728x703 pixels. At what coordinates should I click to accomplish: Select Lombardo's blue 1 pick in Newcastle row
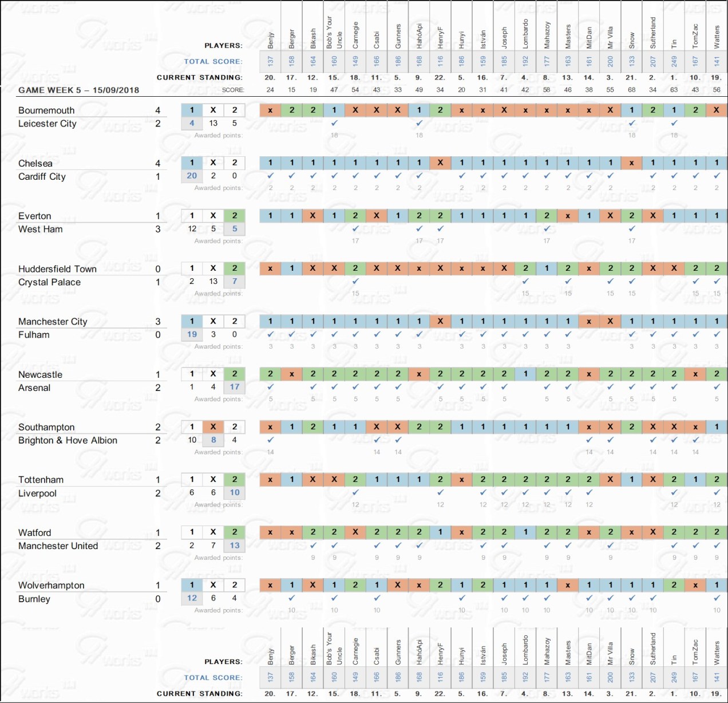pos(525,374)
